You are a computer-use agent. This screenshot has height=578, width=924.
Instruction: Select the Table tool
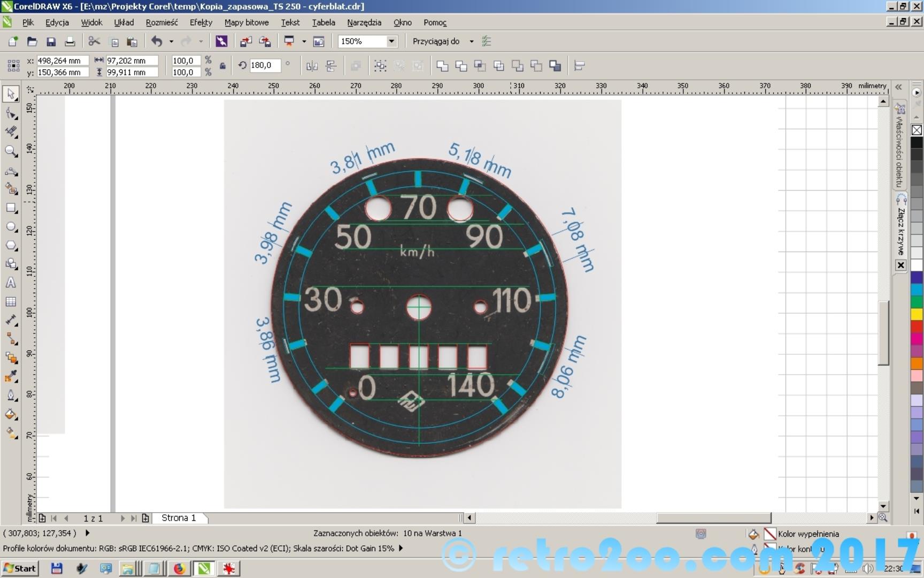click(11, 302)
